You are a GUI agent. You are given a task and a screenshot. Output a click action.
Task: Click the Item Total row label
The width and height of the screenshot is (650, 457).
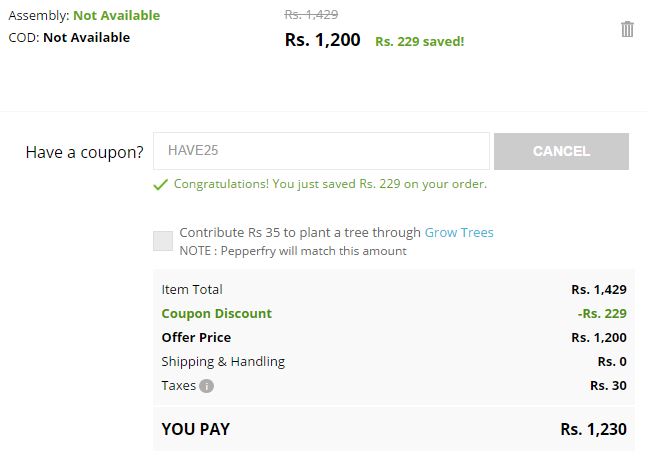192,289
